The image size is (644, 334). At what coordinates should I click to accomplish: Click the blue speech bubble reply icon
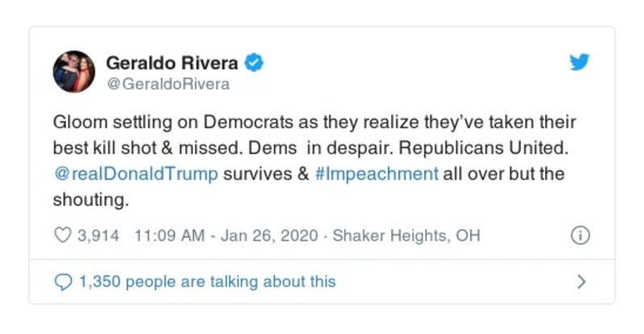pos(63,282)
